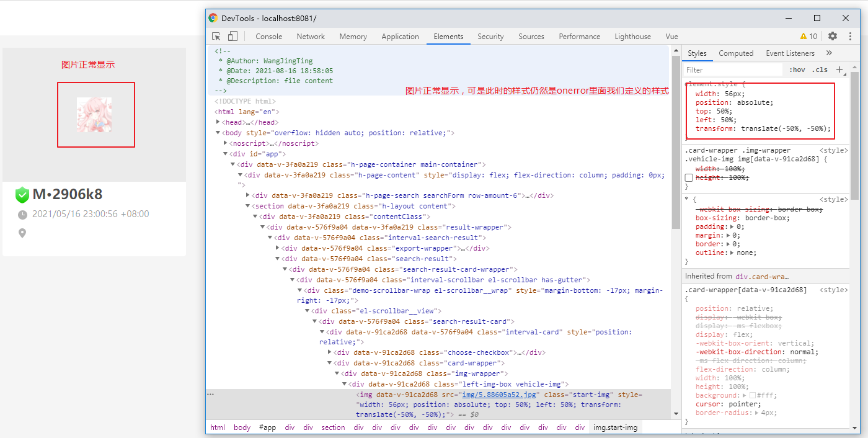Collapse the body element node

[218, 133]
